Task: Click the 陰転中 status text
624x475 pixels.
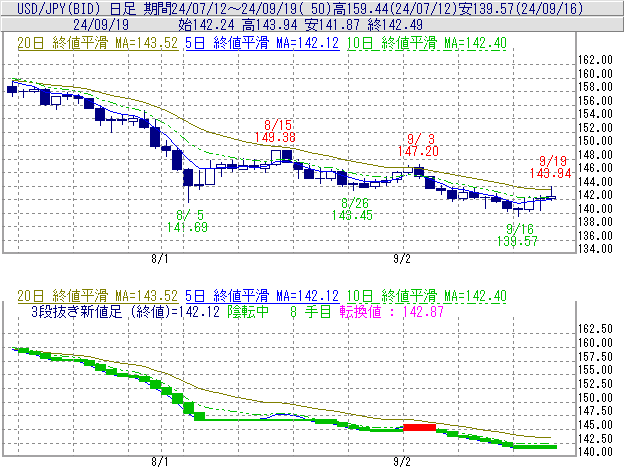Action: pyautogui.click(x=248, y=311)
